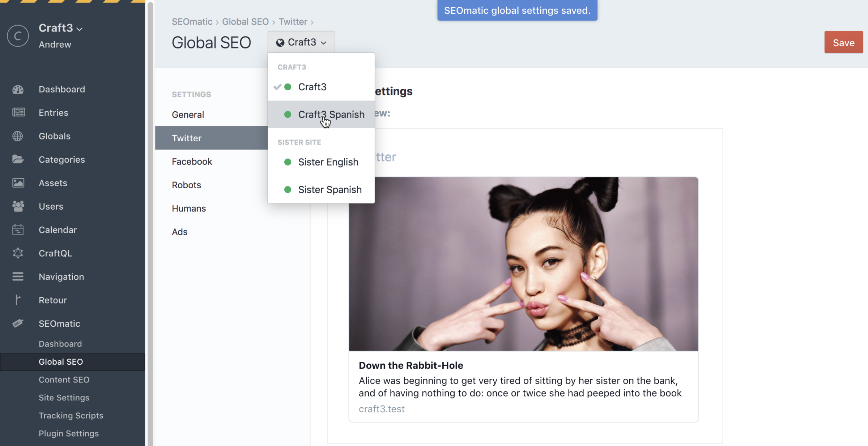868x446 pixels.
Task: Click the Retour tuning-fork icon
Action: (x=18, y=300)
